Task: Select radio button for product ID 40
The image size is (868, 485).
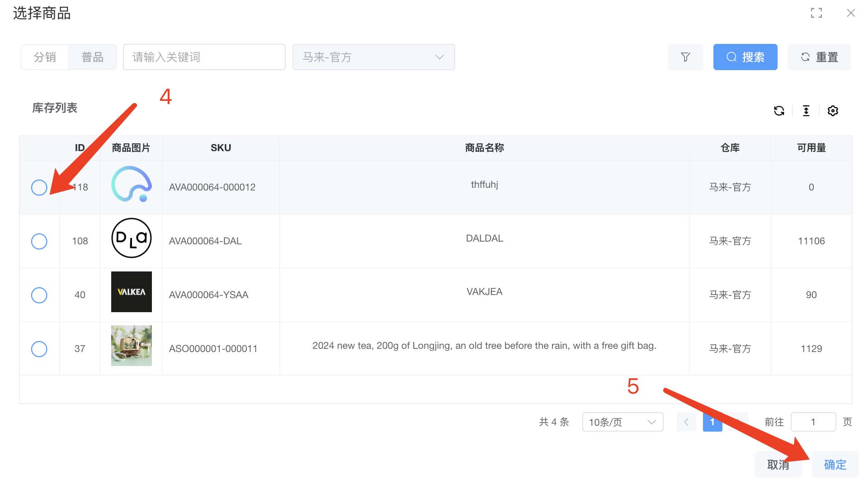Action: coord(39,295)
